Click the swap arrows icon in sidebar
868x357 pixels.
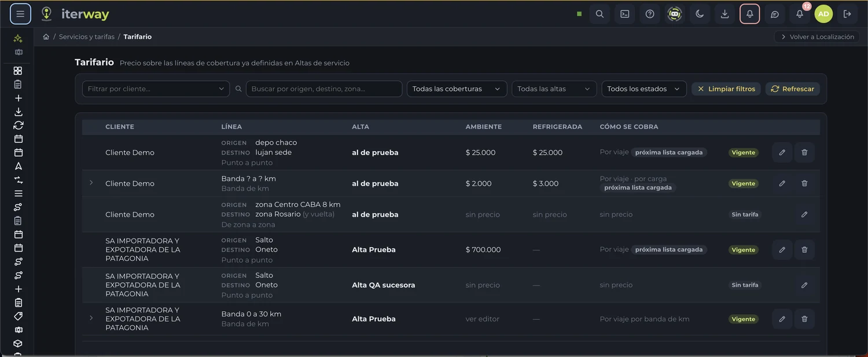point(18,180)
